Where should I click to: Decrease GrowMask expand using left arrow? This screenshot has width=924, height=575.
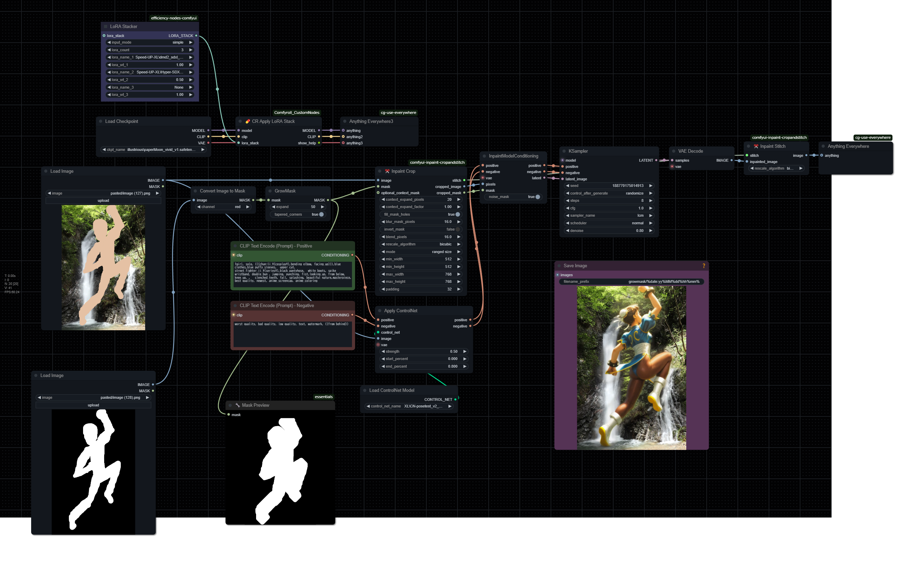coord(273,207)
